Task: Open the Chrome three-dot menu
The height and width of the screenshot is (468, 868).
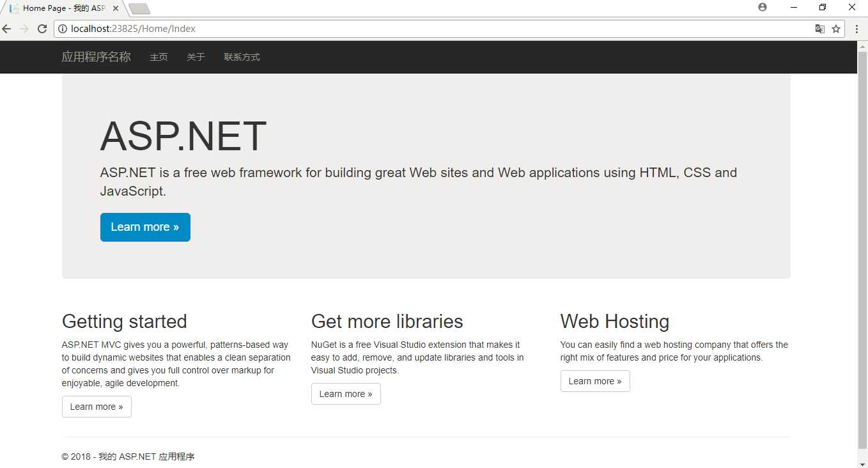Action: 856,29
